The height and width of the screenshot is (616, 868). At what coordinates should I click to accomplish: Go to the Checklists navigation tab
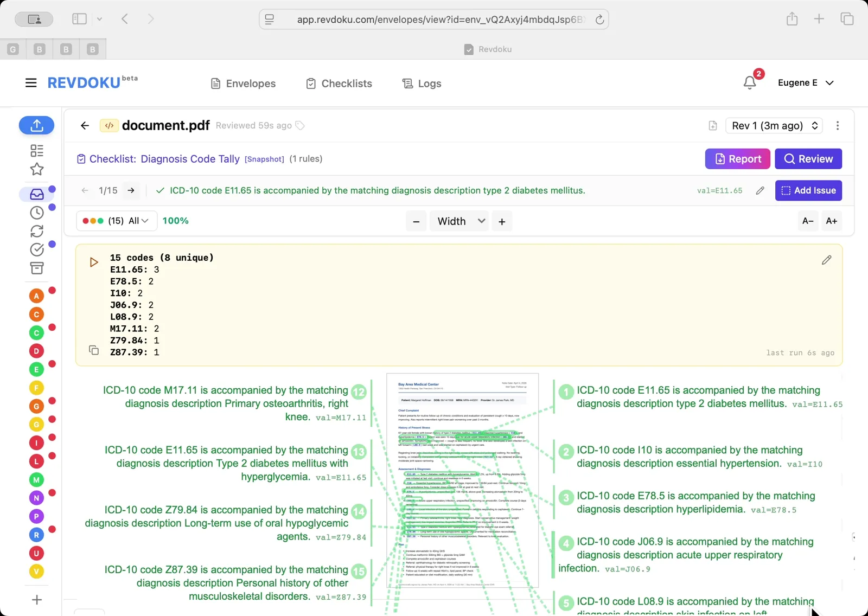coord(339,84)
